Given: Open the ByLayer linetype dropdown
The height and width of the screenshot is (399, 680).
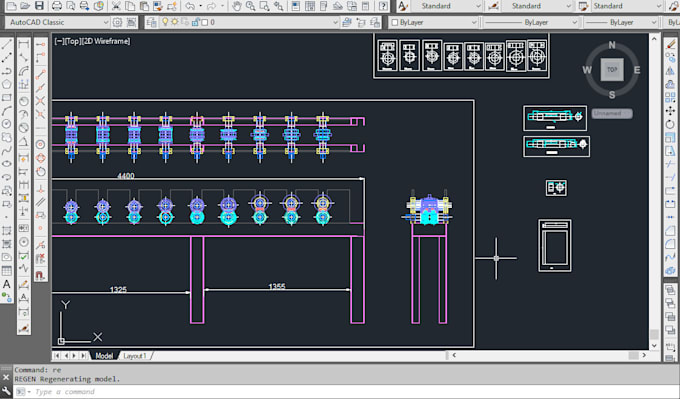Looking at the screenshot, I should pos(531,22).
